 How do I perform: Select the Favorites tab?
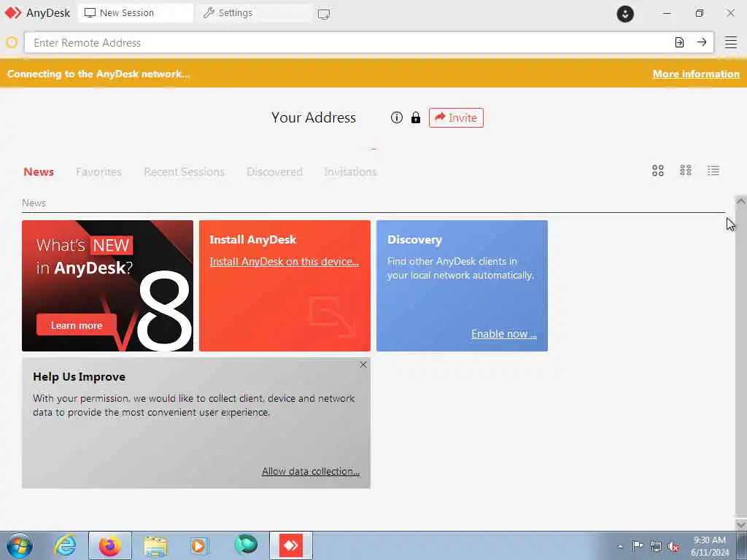[98, 171]
